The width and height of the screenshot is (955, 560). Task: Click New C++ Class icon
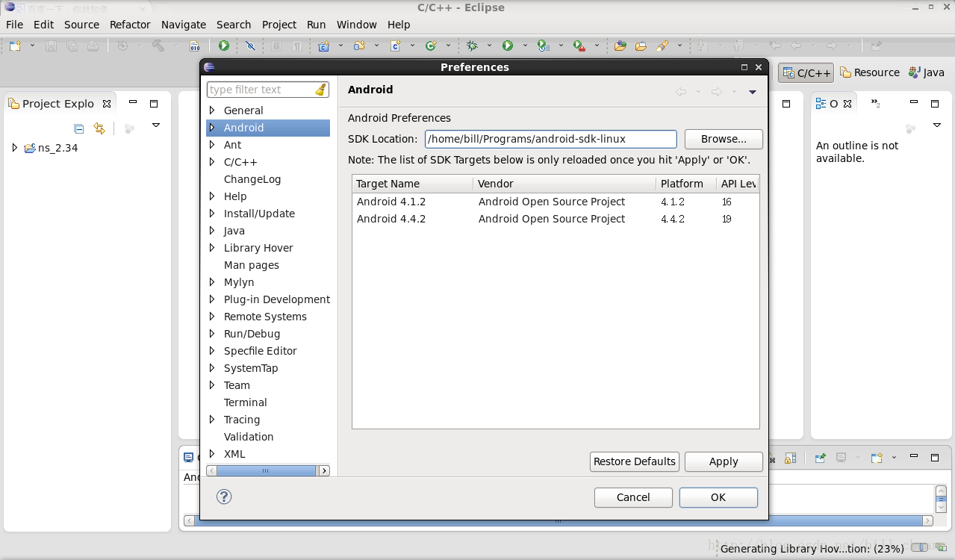pos(431,46)
